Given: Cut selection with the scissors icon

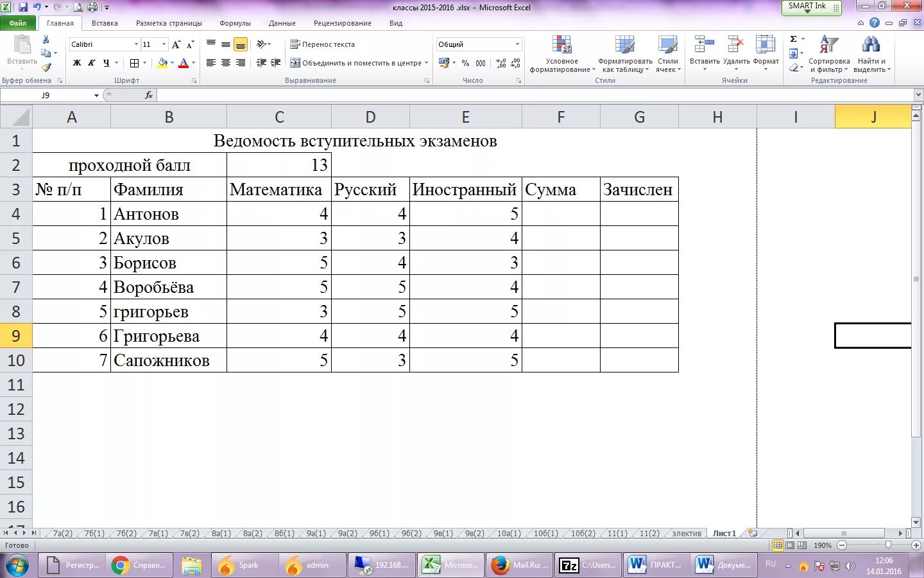Looking at the screenshot, I should (x=46, y=40).
